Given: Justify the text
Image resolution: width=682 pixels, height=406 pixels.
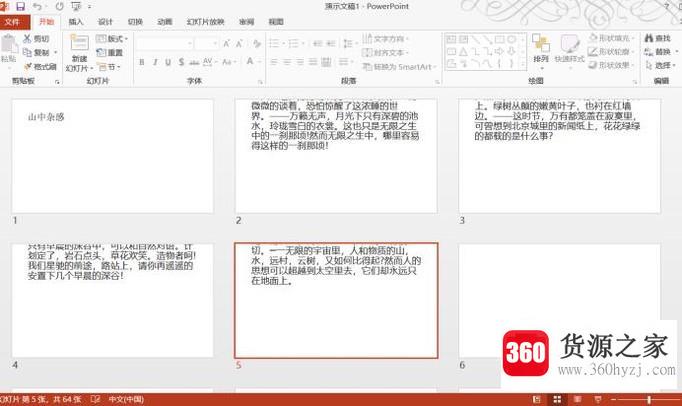Looking at the screenshot, I should click(313, 62).
